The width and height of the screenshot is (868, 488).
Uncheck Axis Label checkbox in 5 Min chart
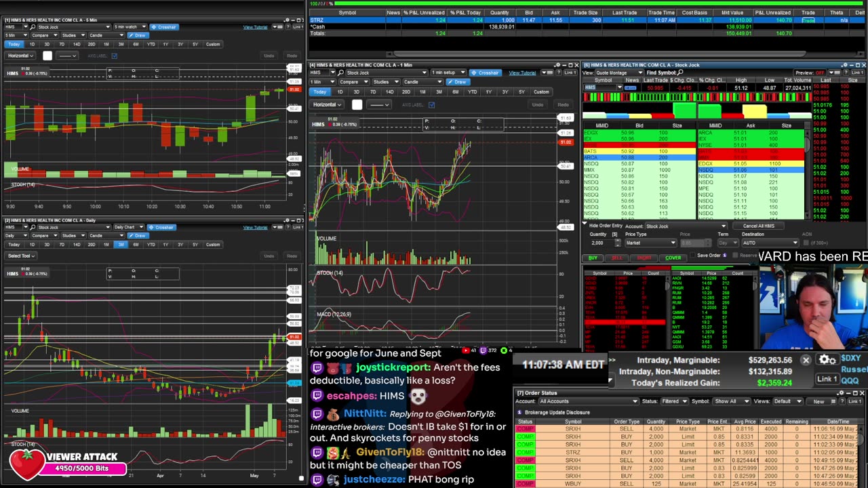click(114, 56)
